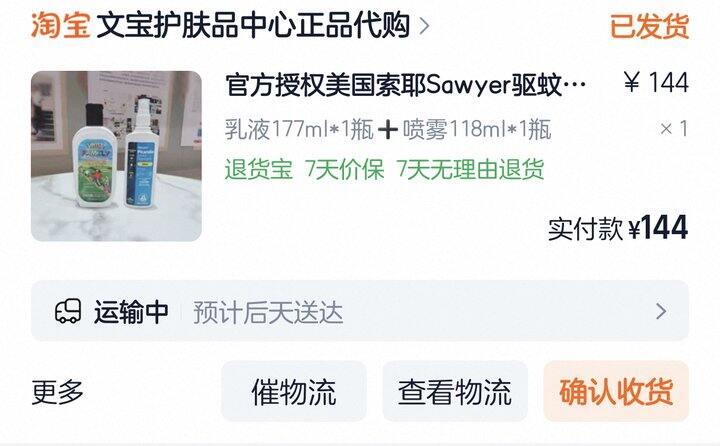Confirm receipt with 确认收货 button
This screenshot has width=720, height=446.
(616, 391)
